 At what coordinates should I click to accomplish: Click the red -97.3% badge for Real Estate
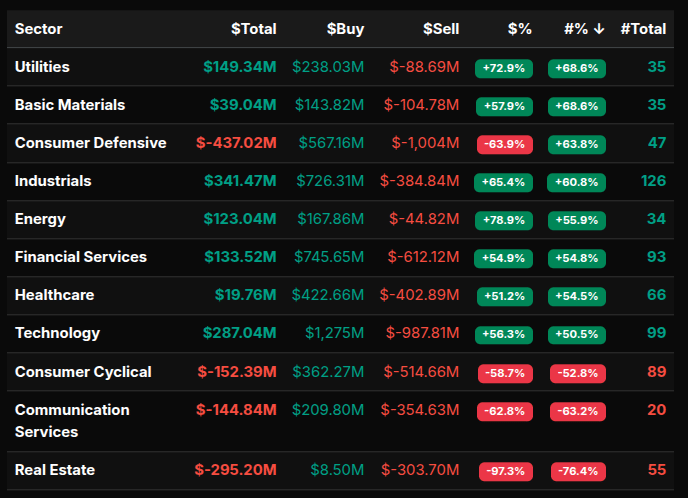505,471
